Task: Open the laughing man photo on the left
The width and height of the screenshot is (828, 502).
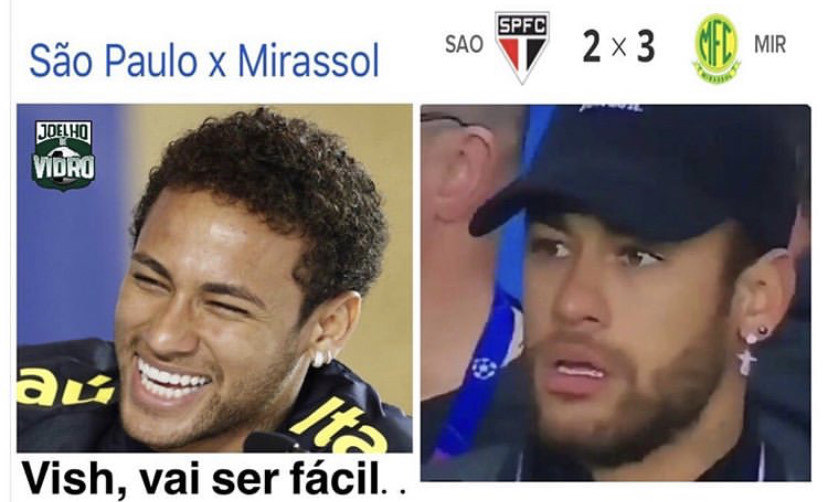Action: 214,278
